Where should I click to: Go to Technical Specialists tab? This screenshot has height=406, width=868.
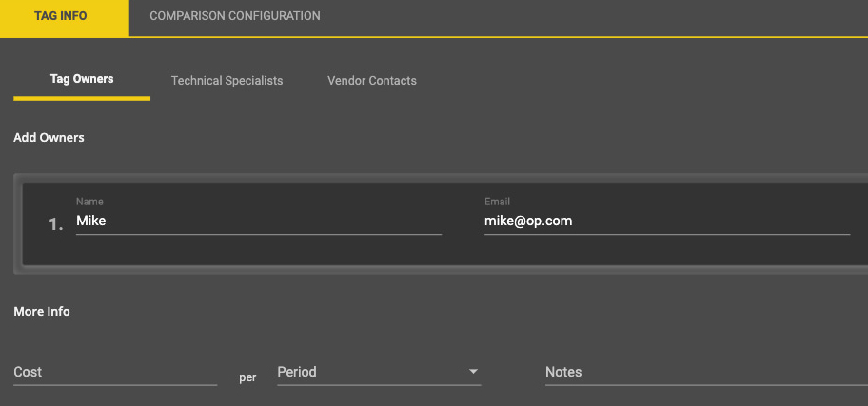click(227, 81)
